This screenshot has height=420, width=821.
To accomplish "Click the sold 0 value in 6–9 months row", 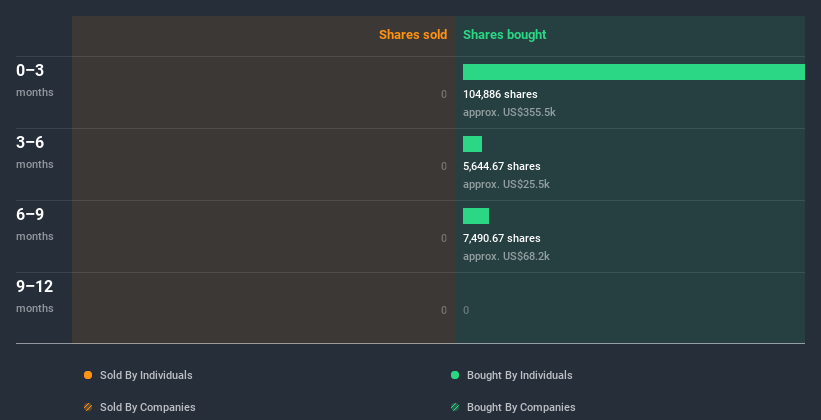I will click(x=444, y=238).
